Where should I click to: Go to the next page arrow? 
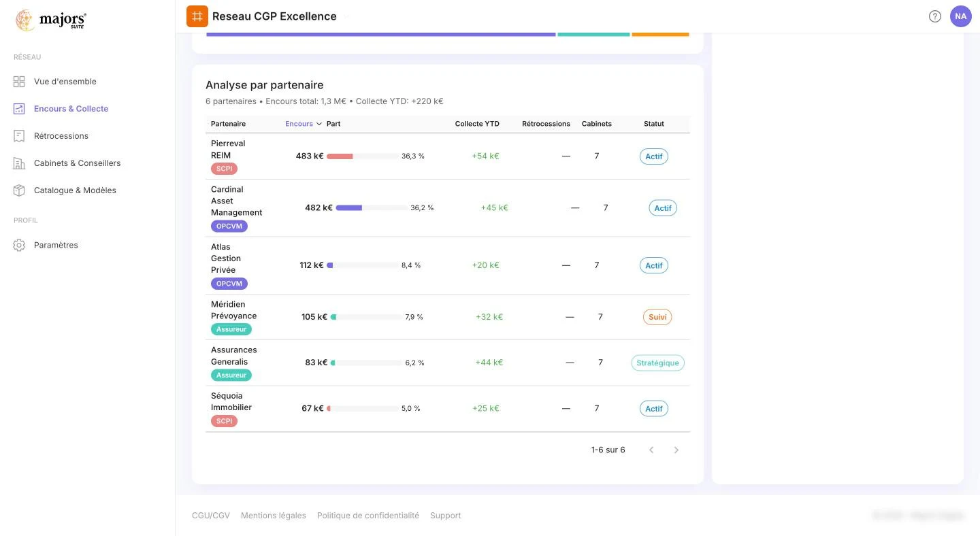tap(676, 450)
